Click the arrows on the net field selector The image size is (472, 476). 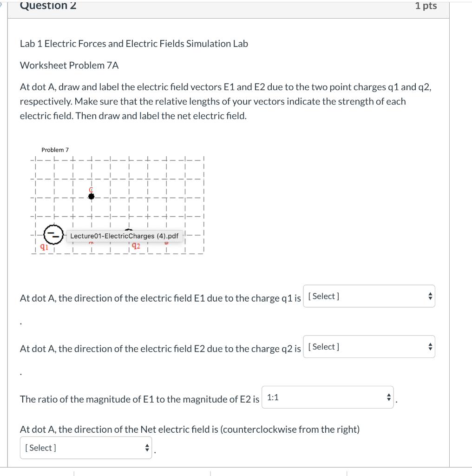click(x=146, y=448)
